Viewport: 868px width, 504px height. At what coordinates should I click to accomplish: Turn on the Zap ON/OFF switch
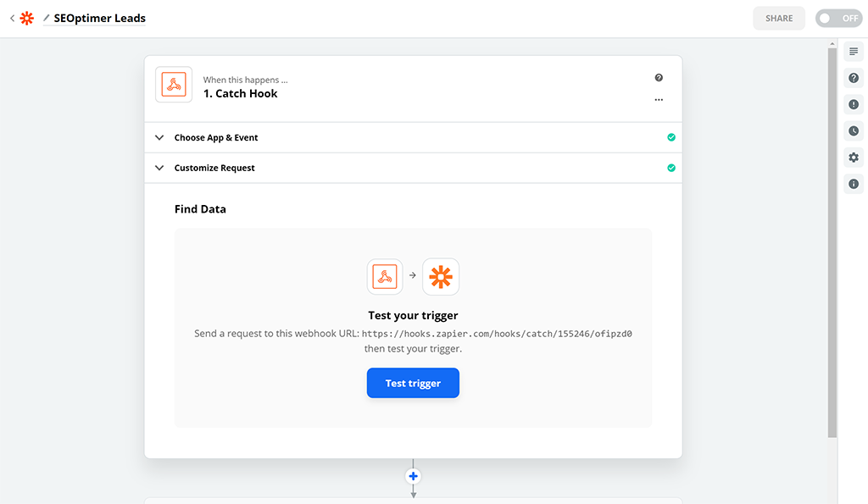point(838,18)
